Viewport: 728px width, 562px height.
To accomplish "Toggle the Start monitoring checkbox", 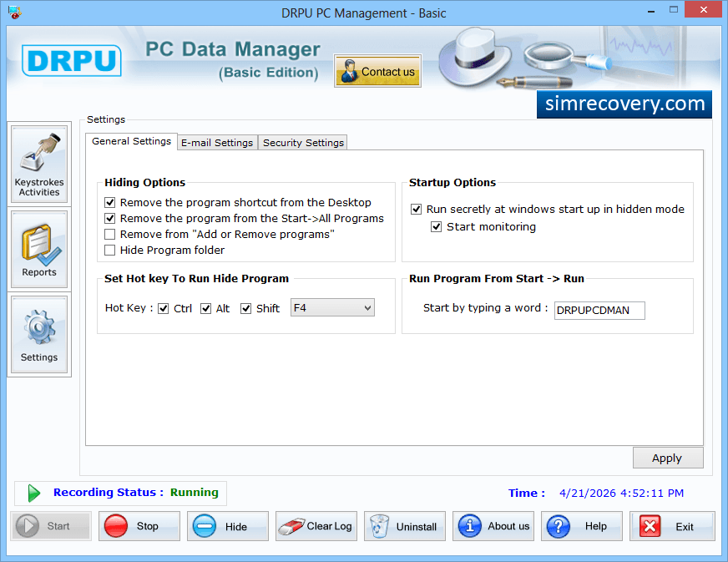I will click(x=436, y=226).
